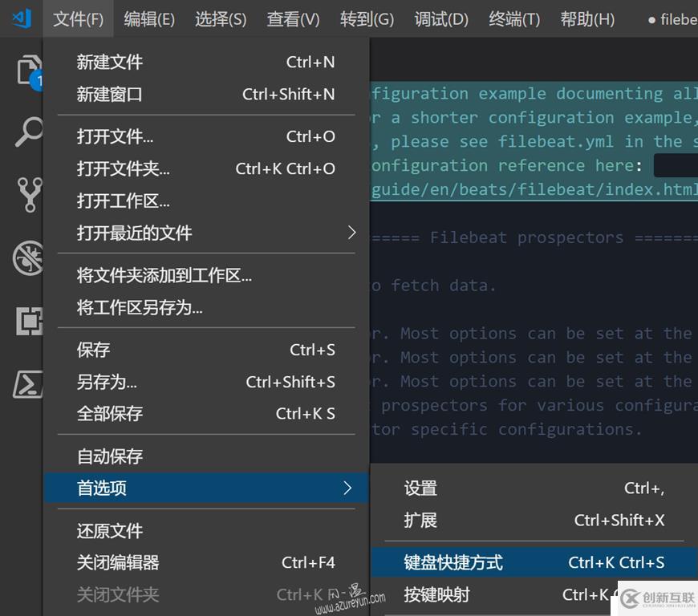The image size is (698, 616).
Task: Select 打开文件... menu entry
Action: [206, 136]
